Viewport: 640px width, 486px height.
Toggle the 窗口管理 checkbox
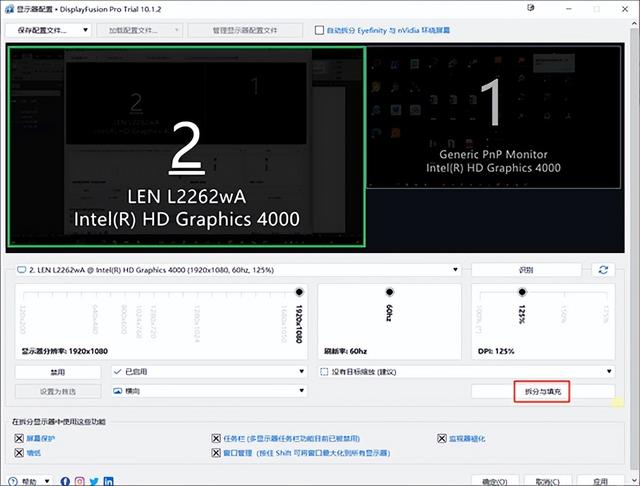tap(216, 453)
